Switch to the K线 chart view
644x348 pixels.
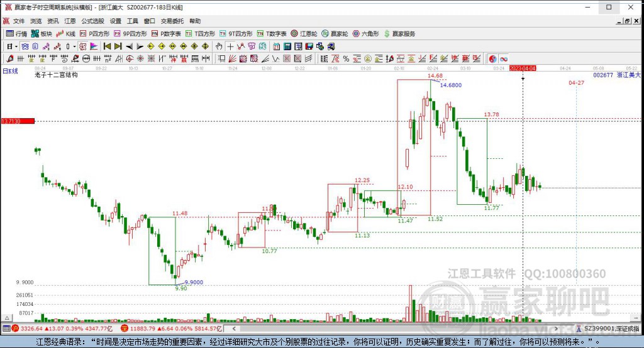(65, 34)
